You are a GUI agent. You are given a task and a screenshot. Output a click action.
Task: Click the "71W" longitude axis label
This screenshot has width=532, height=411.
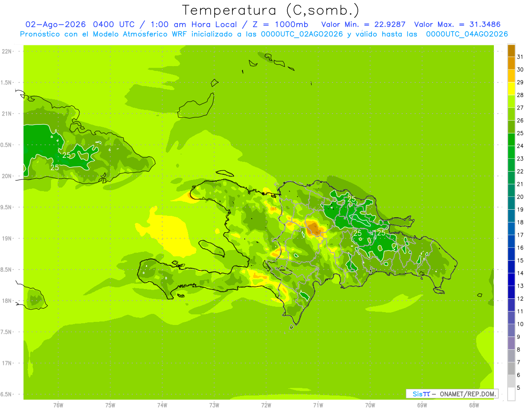[318, 405]
